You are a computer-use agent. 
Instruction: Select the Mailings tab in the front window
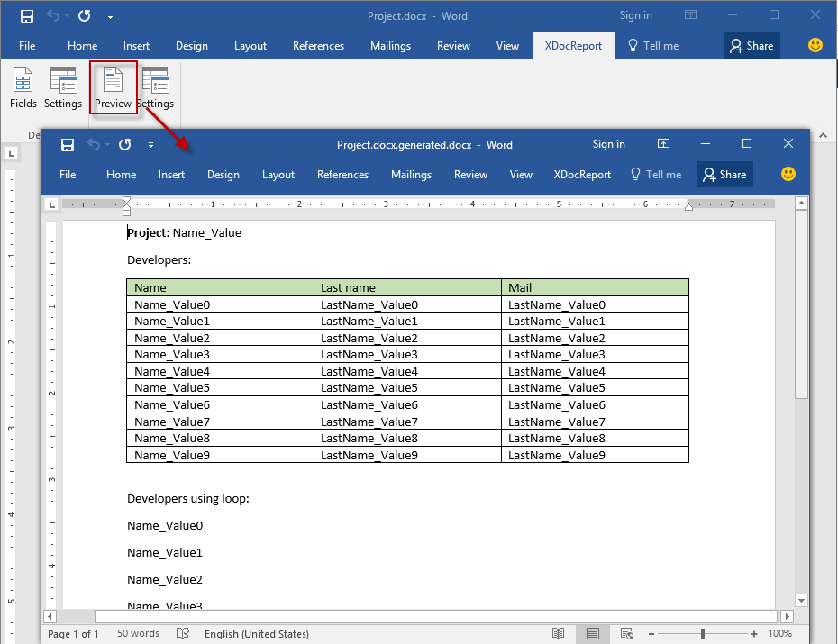(411, 175)
